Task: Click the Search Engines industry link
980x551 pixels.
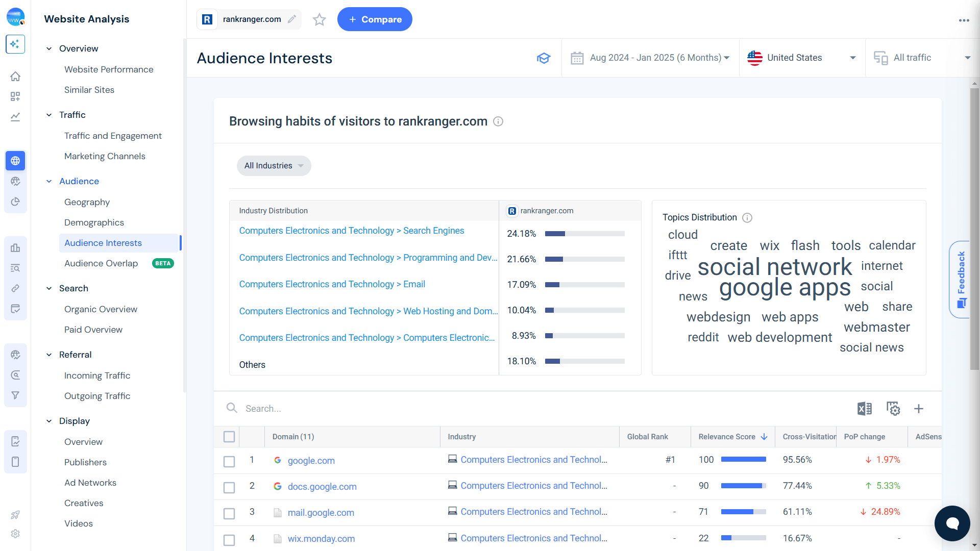Action: click(x=352, y=231)
